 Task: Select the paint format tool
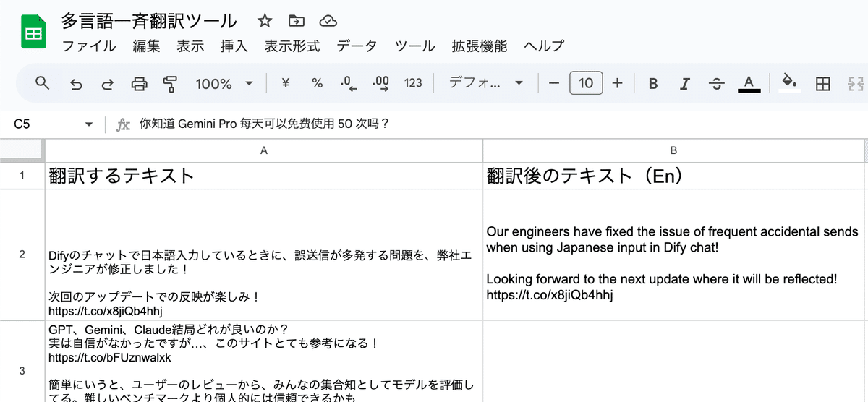pos(170,84)
